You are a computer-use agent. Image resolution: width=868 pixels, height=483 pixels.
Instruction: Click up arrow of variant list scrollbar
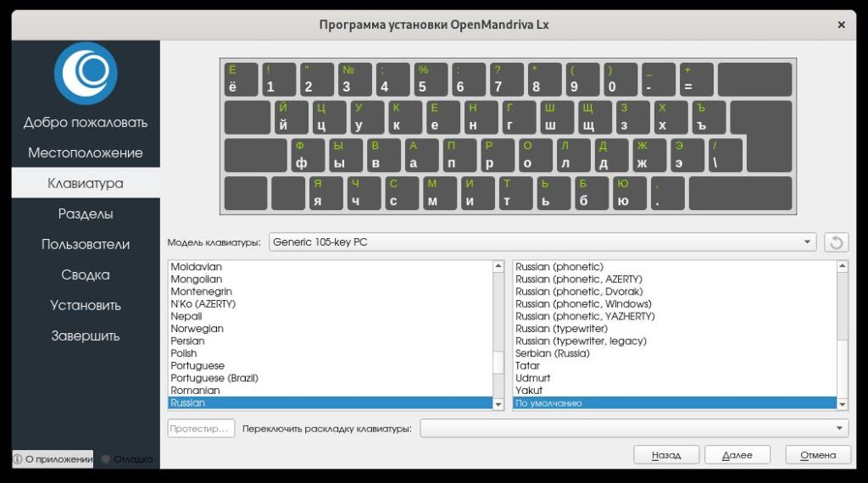843,266
